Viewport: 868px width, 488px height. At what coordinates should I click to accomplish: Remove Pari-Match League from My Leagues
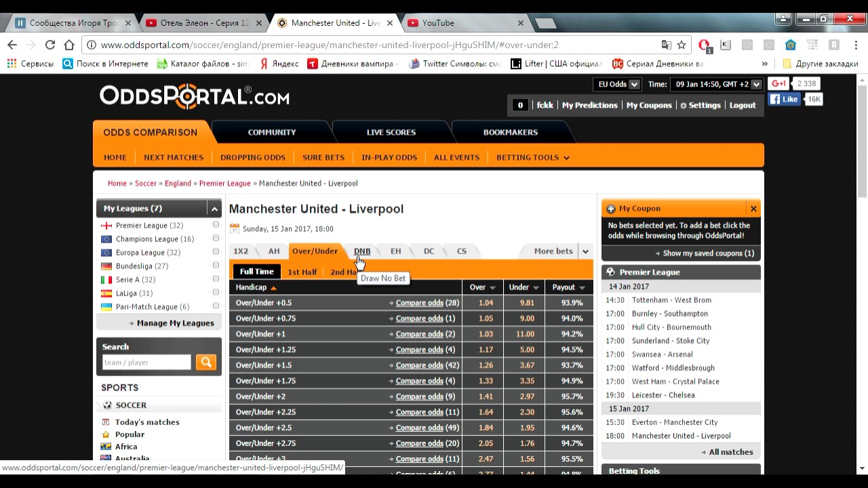click(216, 306)
